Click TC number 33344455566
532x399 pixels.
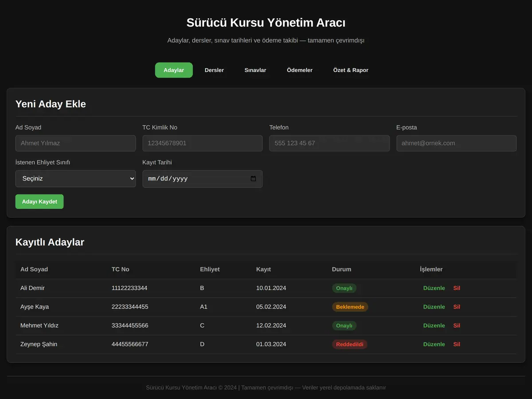pyautogui.click(x=130, y=325)
